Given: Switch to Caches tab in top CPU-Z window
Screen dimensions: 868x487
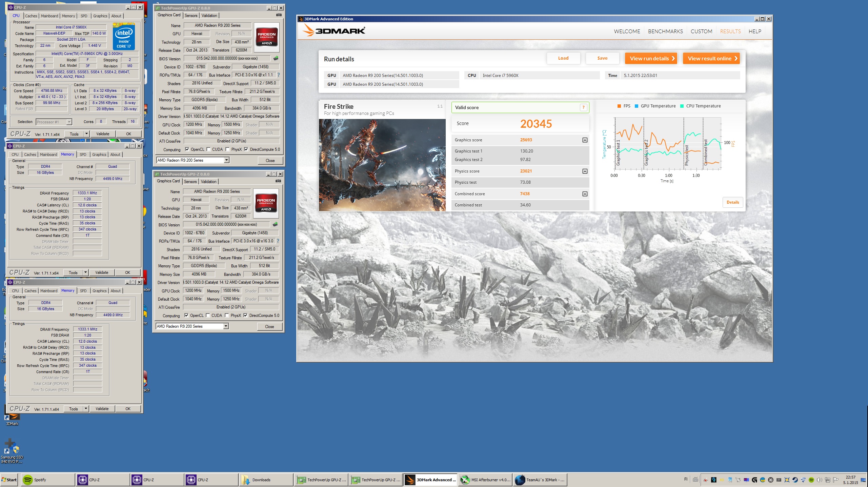Looking at the screenshot, I should [x=31, y=16].
